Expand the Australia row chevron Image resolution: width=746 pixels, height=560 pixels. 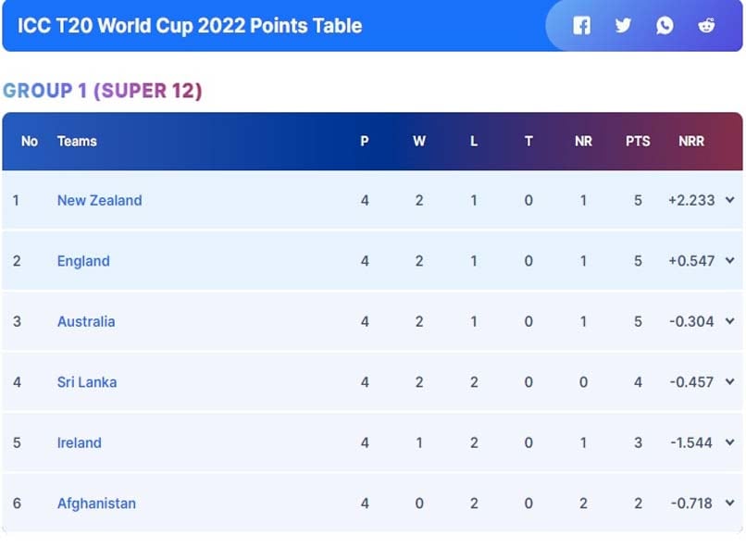point(729,321)
